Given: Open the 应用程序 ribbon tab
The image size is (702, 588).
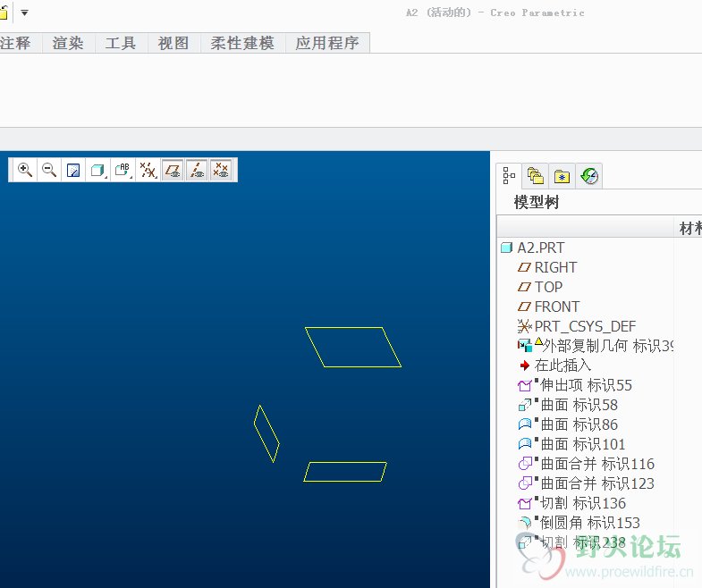Looking at the screenshot, I should (327, 43).
